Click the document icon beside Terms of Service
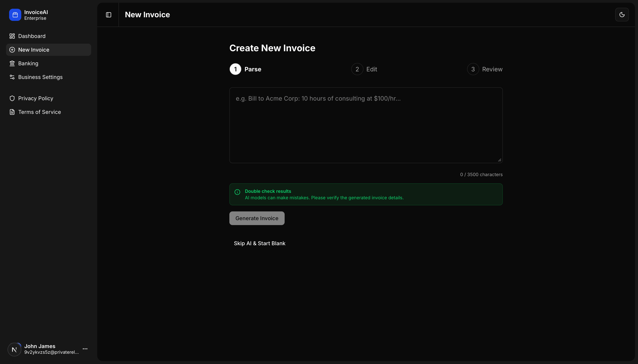 pyautogui.click(x=12, y=112)
